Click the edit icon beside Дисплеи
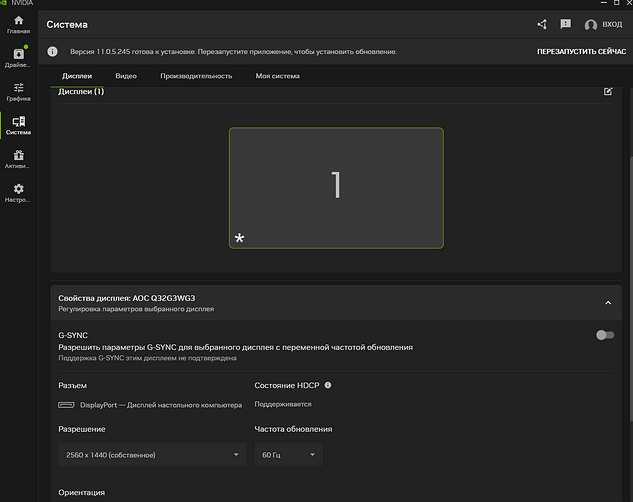This screenshot has width=633, height=502. 608,92
